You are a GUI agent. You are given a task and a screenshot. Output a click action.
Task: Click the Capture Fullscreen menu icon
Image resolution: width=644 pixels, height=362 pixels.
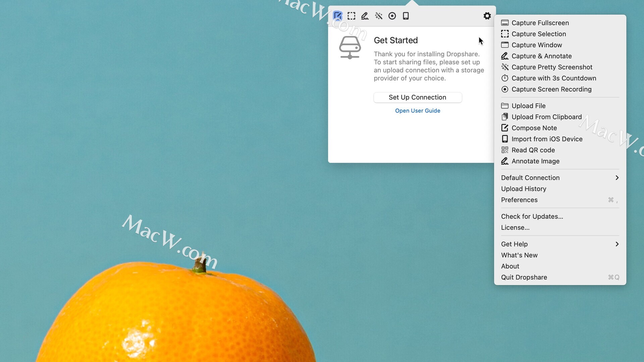[505, 23]
